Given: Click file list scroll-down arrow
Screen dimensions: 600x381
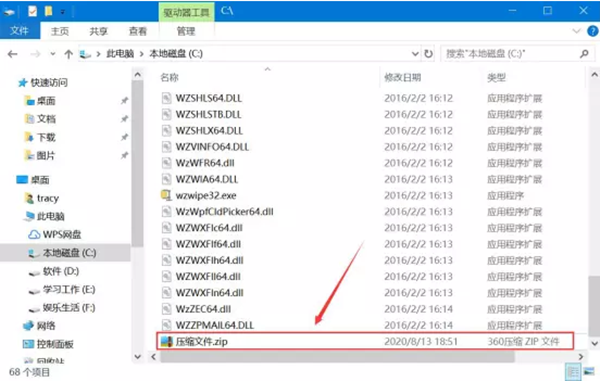Looking at the screenshot, I should (594, 343).
